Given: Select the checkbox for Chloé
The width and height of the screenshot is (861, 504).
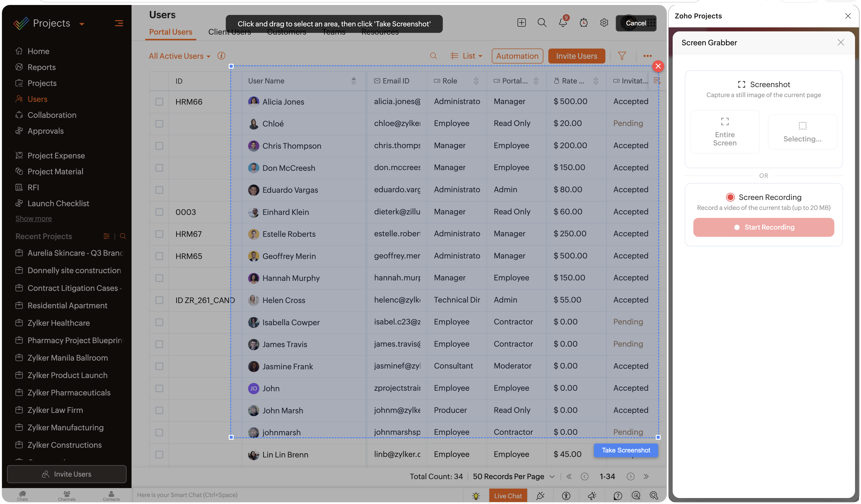Looking at the screenshot, I should (x=159, y=124).
